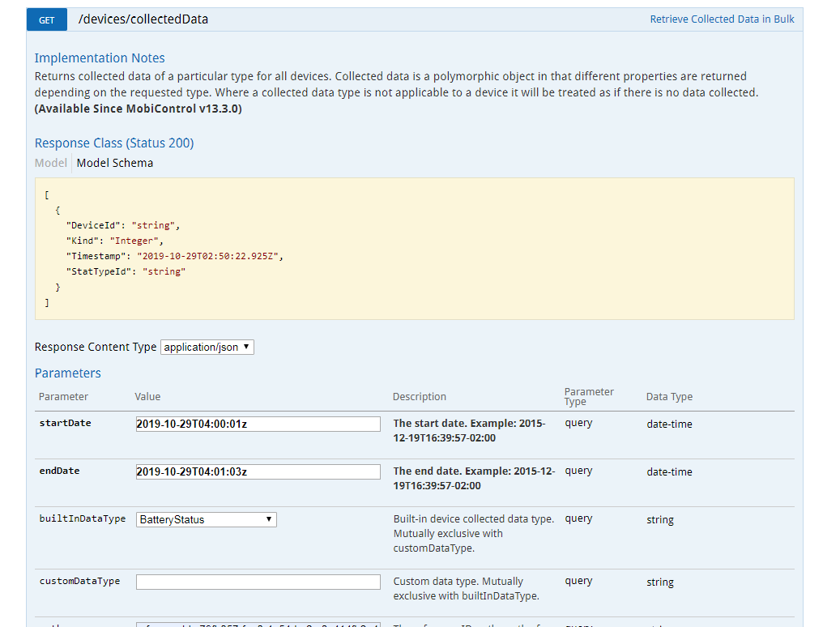Click the empty customDataType text field

258,582
